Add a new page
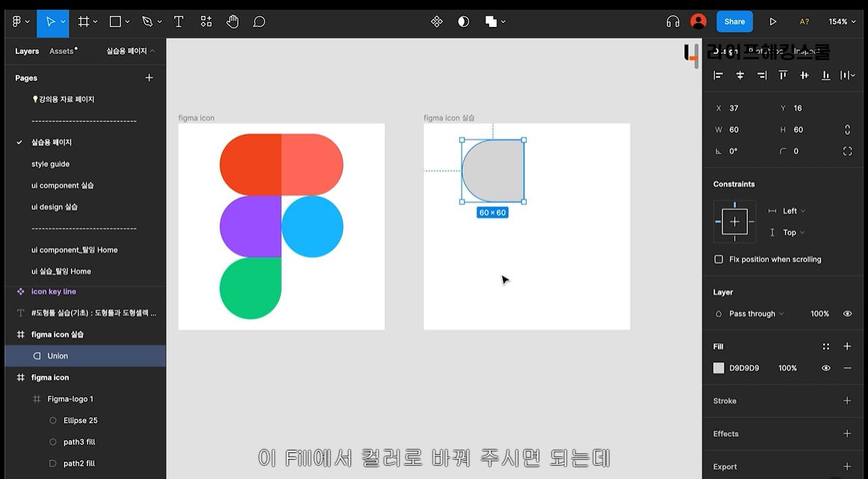Image resolution: width=868 pixels, height=479 pixels. [x=149, y=78]
